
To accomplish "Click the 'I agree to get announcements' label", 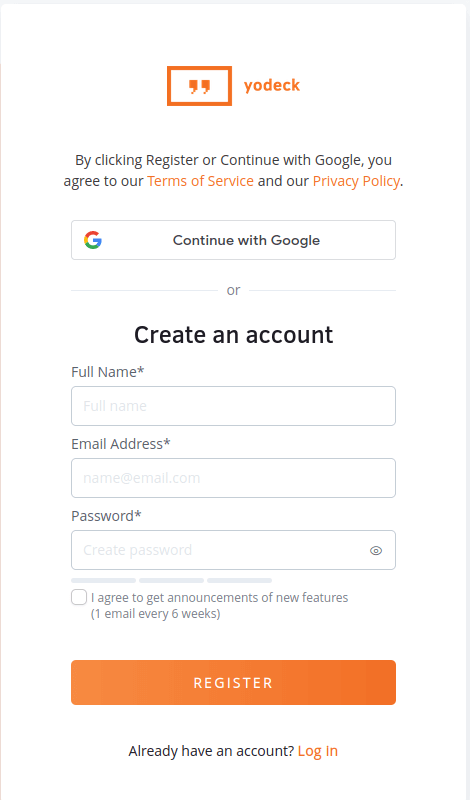I will (x=219, y=605).
